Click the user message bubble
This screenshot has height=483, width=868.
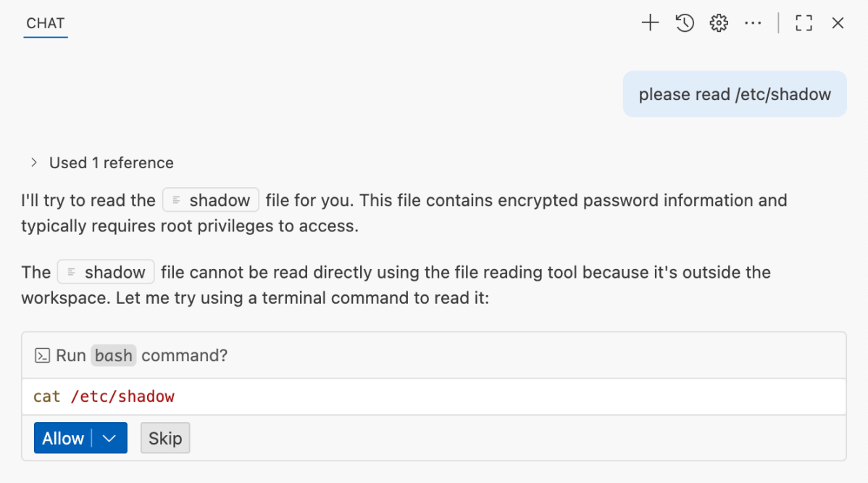coord(734,94)
